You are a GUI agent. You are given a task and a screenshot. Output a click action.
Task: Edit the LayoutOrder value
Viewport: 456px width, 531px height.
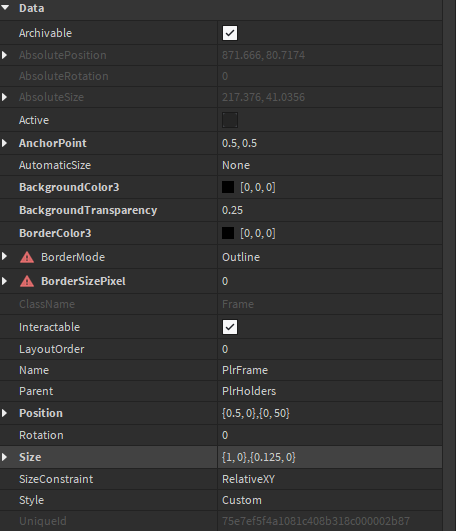(x=330, y=349)
